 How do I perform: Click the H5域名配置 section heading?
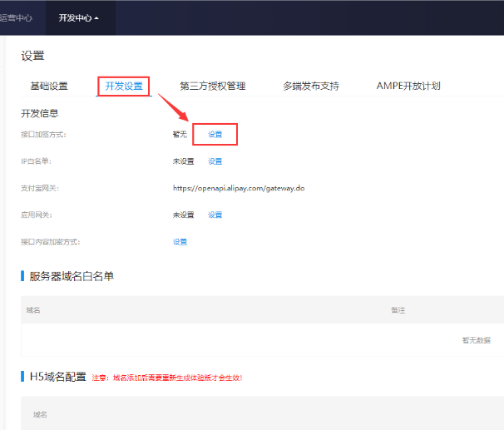pyautogui.click(x=57, y=377)
